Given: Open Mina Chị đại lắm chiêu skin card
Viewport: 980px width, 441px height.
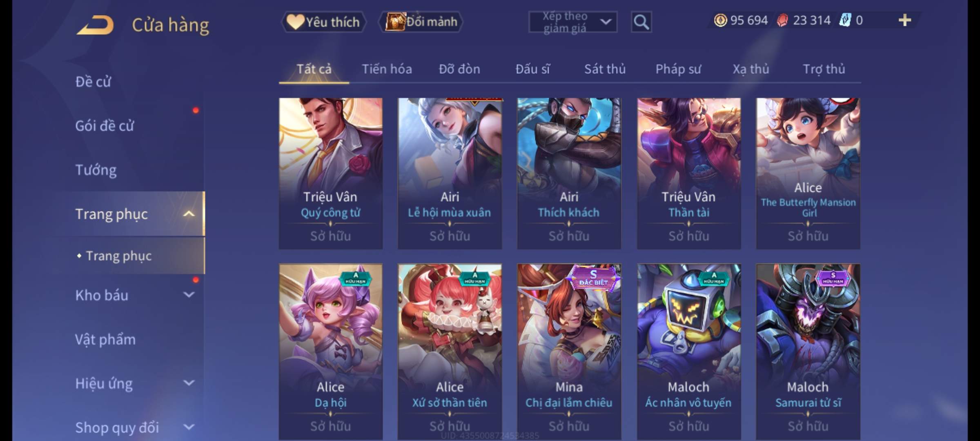Looking at the screenshot, I should pyautogui.click(x=569, y=352).
